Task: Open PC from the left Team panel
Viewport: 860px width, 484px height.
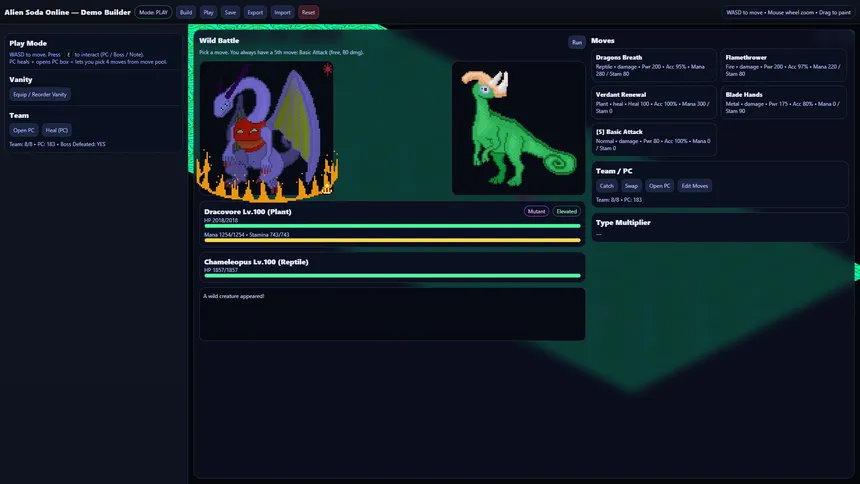Action: click(24, 130)
